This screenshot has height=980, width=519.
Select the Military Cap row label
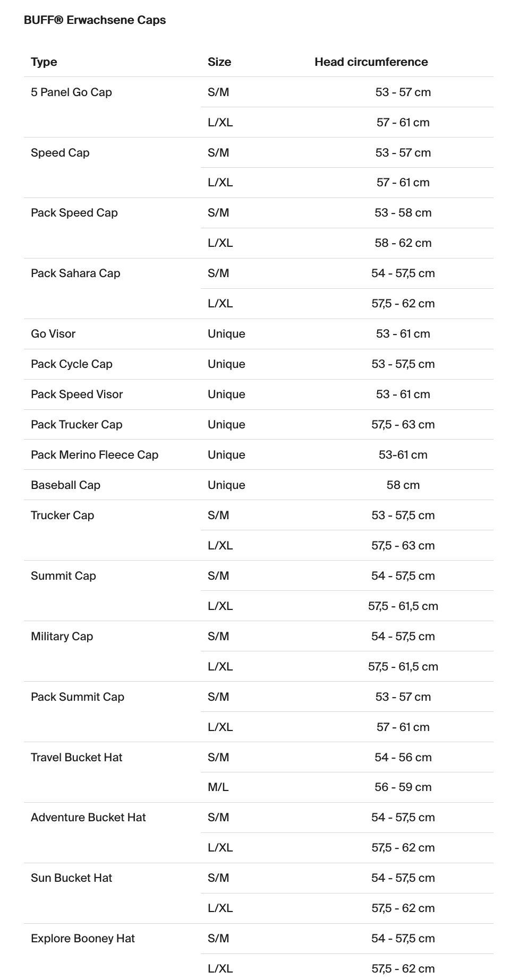(62, 637)
